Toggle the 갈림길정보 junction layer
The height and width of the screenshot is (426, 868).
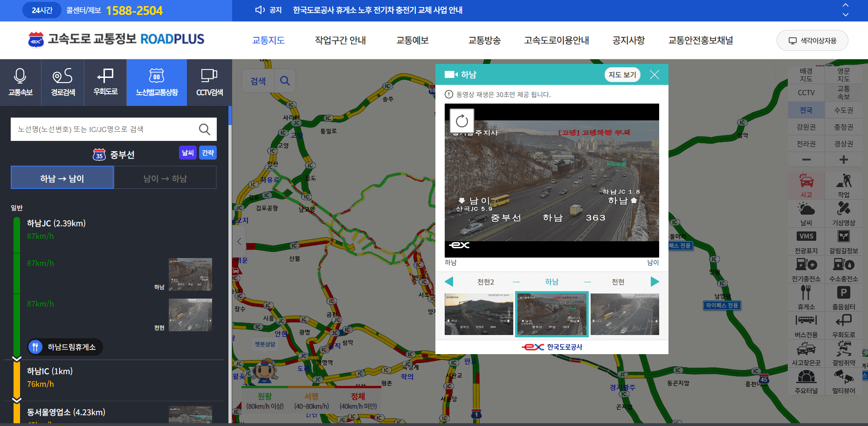844,241
